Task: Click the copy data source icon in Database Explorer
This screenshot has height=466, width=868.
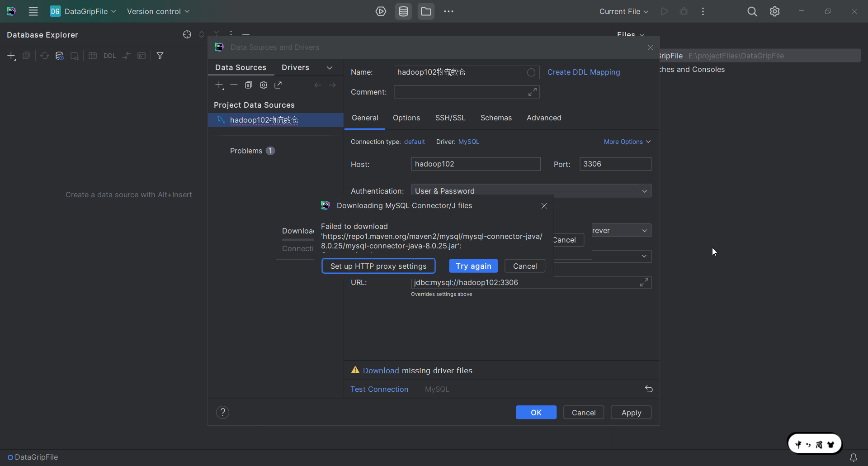Action: pyautogui.click(x=26, y=56)
